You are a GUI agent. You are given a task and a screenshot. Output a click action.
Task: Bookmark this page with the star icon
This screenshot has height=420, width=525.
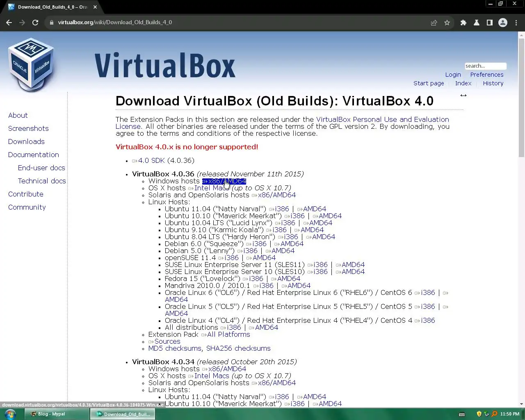[447, 23]
